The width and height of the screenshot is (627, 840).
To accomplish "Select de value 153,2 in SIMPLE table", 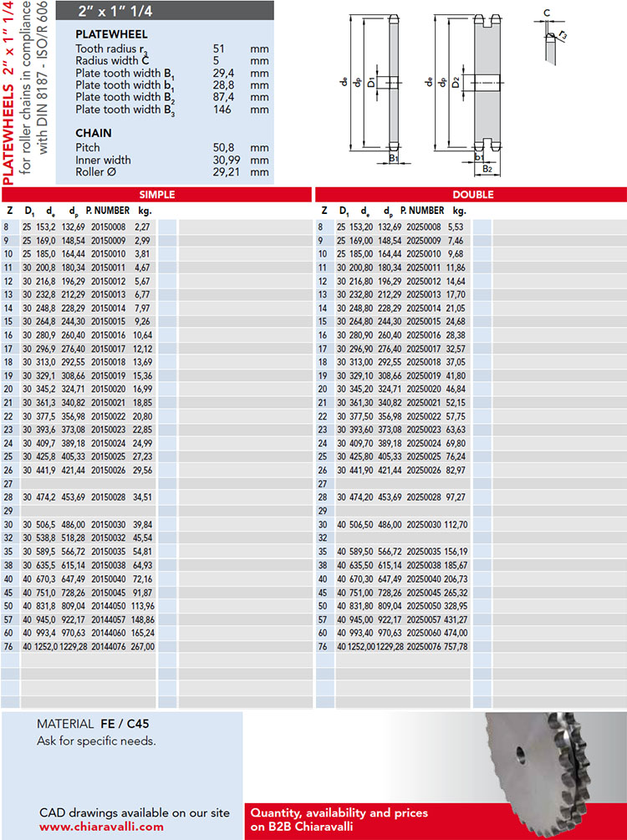I will [x=45, y=227].
